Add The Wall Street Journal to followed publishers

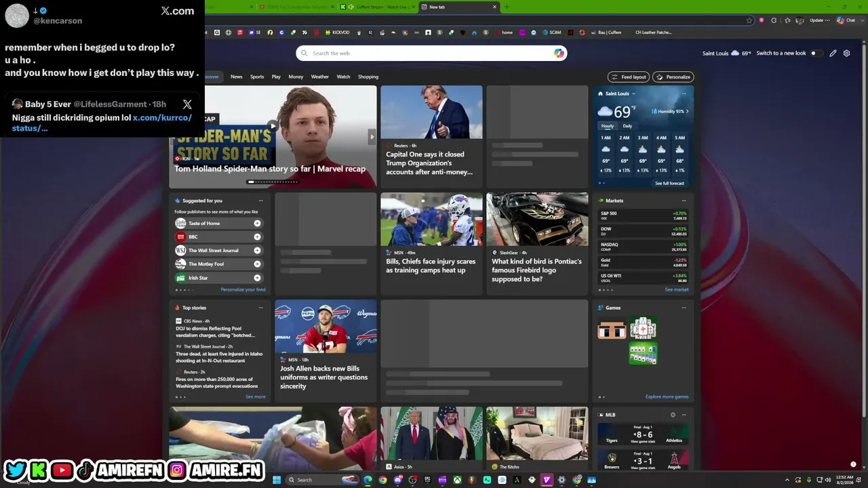(257, 250)
